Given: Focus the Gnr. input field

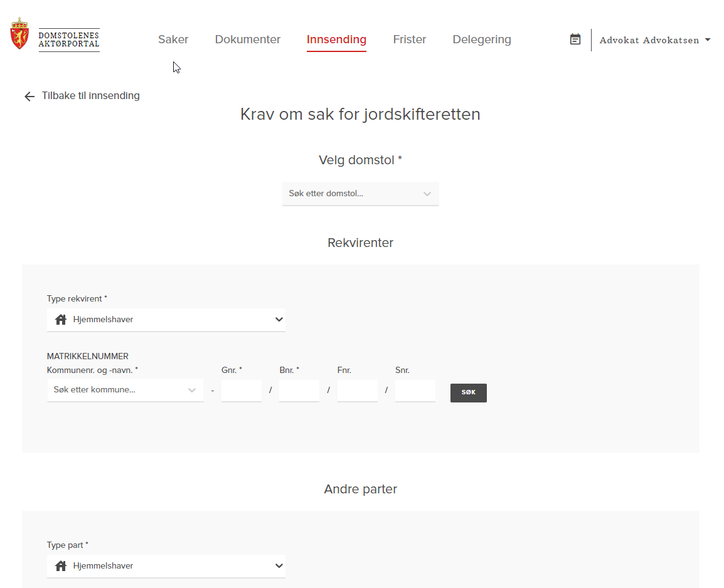Looking at the screenshot, I should (242, 391).
